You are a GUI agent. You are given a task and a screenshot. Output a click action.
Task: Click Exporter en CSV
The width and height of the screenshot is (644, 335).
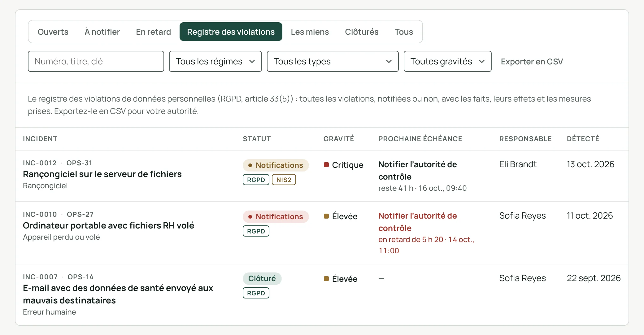[x=532, y=62]
